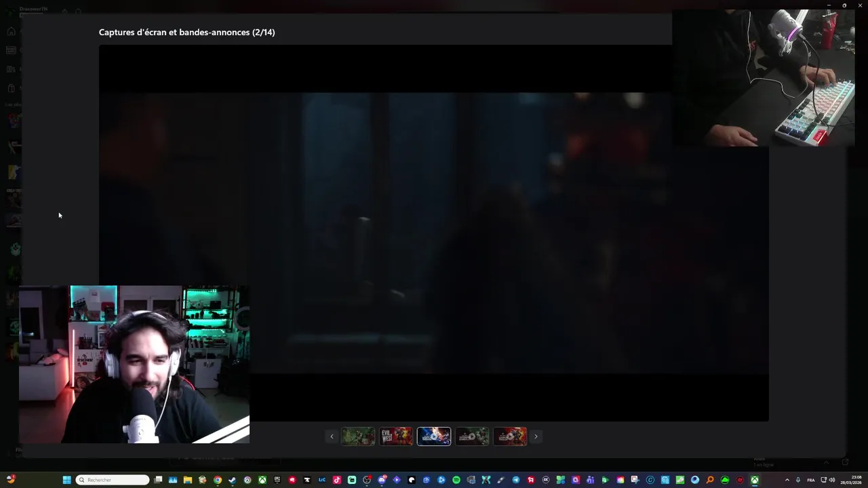868x488 pixels.
Task: Click the microphone tray icon
Action: click(x=798, y=480)
